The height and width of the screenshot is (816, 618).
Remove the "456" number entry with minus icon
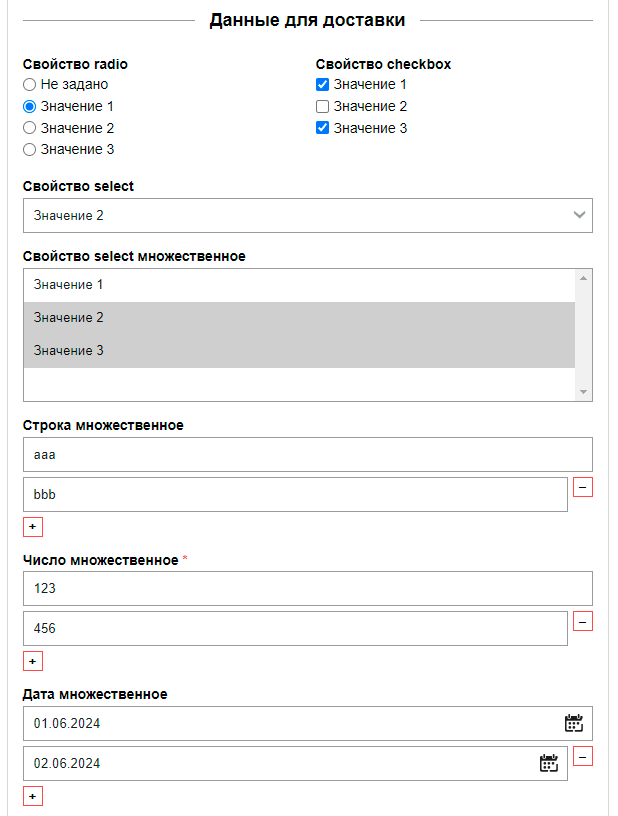tap(584, 621)
